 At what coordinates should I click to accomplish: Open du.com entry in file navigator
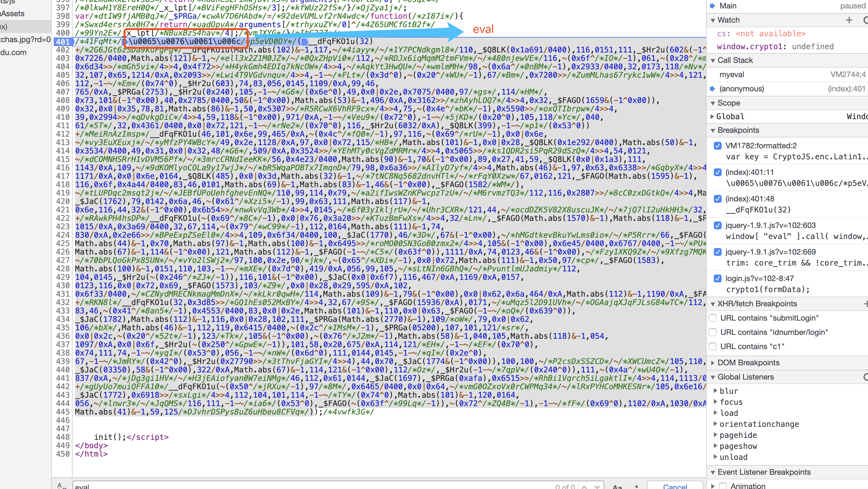click(x=13, y=52)
